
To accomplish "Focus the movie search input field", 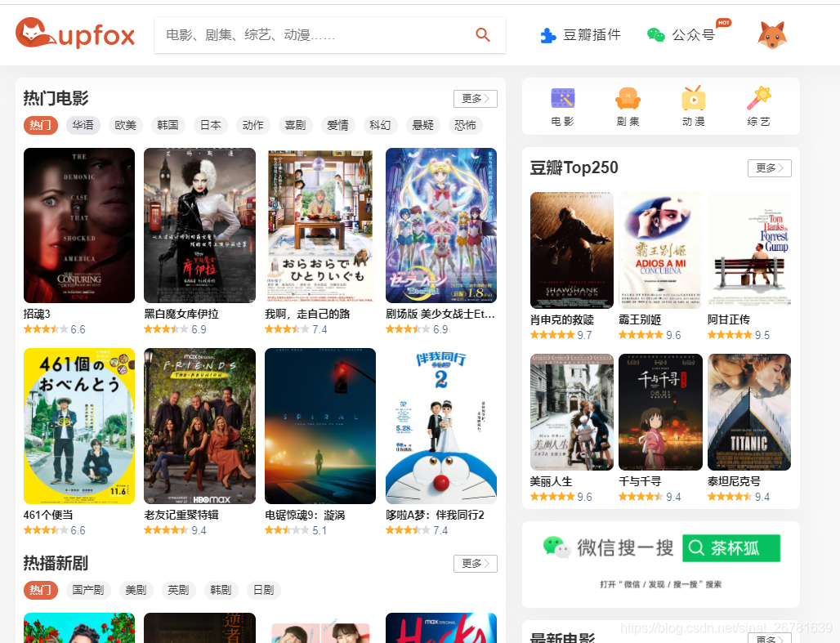I will pos(330,35).
